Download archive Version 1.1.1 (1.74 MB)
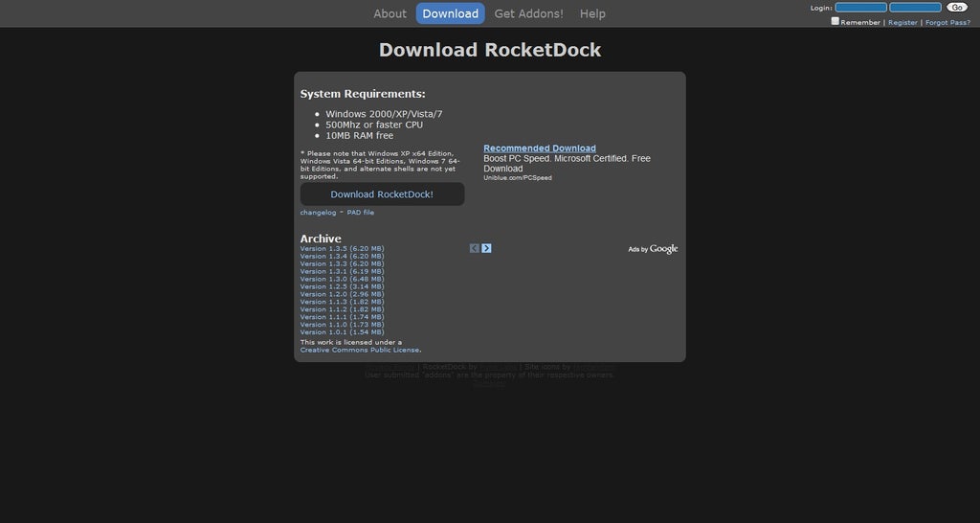The height and width of the screenshot is (523, 980). pos(342,316)
